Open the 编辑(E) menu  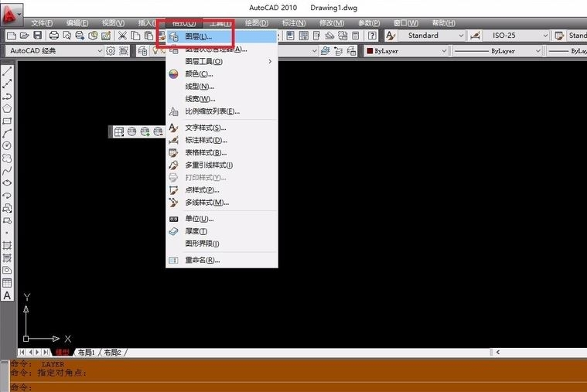(77, 23)
